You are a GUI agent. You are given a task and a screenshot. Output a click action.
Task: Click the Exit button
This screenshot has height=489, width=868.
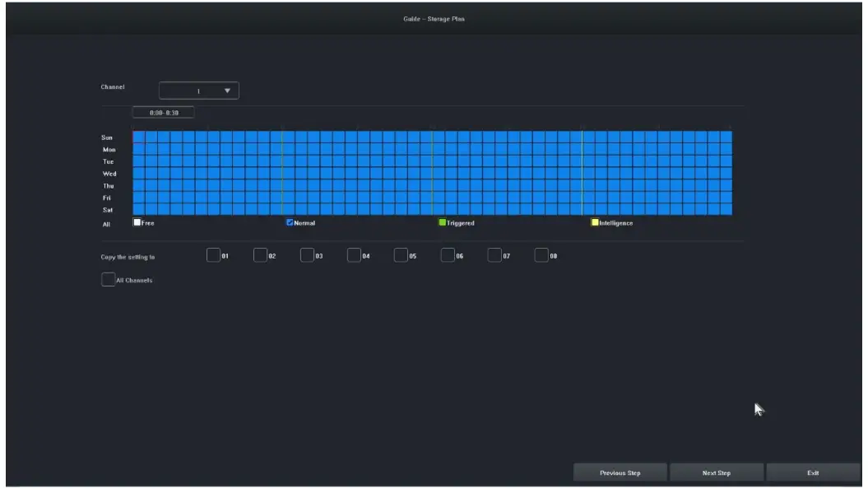(813, 473)
